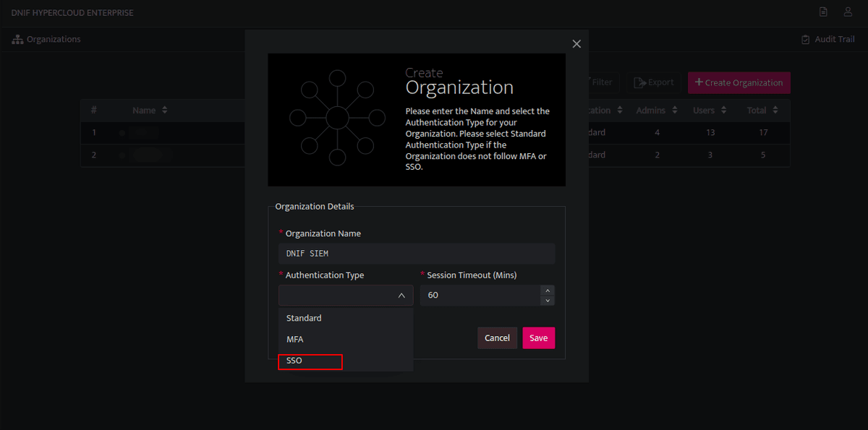Screen dimensions: 868x430
Task: Click the Create Organization button
Action: click(x=739, y=82)
